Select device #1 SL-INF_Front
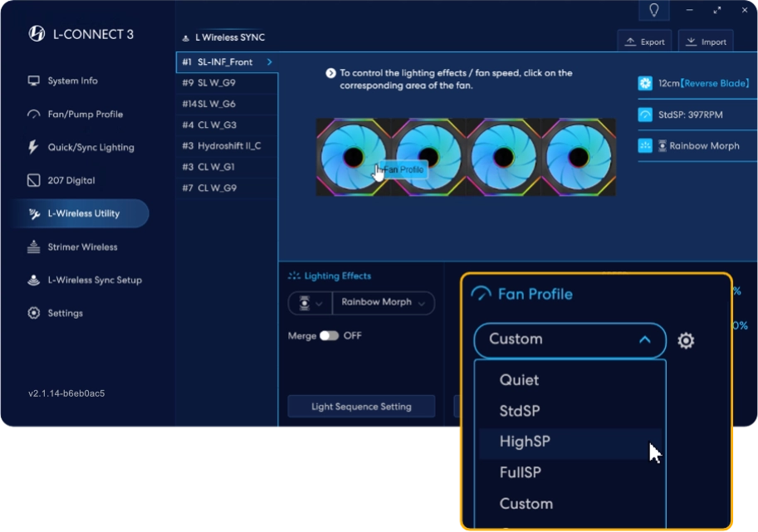The image size is (758, 532). [227, 62]
